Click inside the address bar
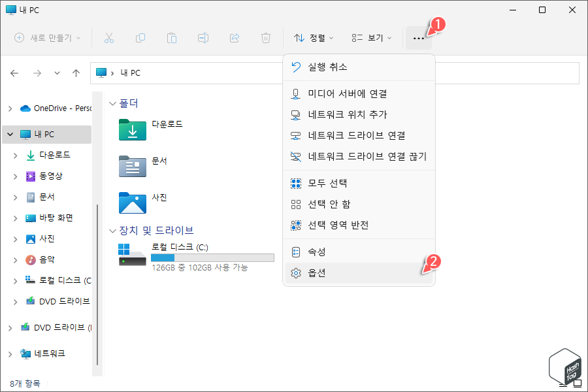588x392 pixels. 261,73
